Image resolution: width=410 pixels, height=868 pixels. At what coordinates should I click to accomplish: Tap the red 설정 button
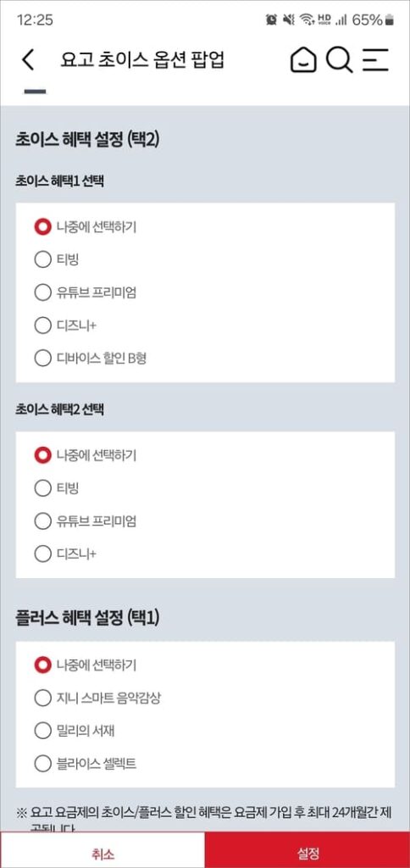[307, 853]
